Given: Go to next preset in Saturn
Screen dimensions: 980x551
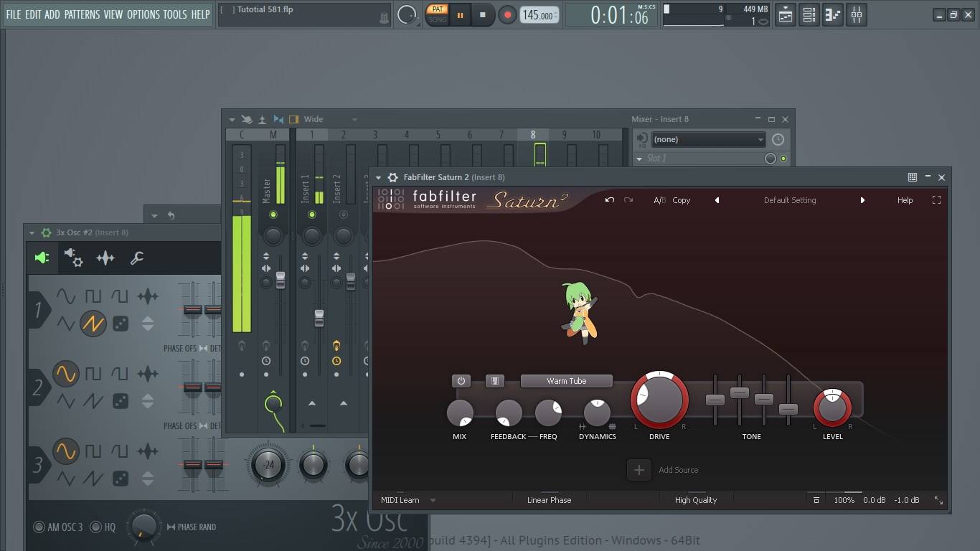Looking at the screenshot, I should tap(862, 200).
